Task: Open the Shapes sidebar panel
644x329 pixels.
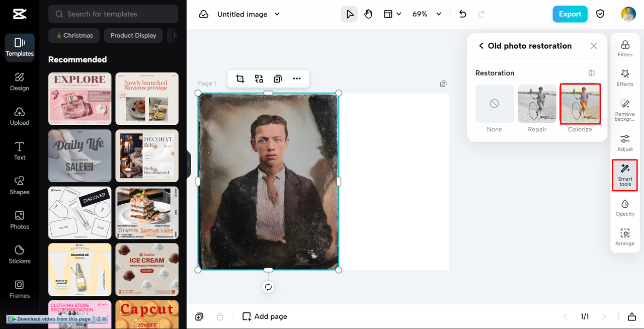Action: 20,186
